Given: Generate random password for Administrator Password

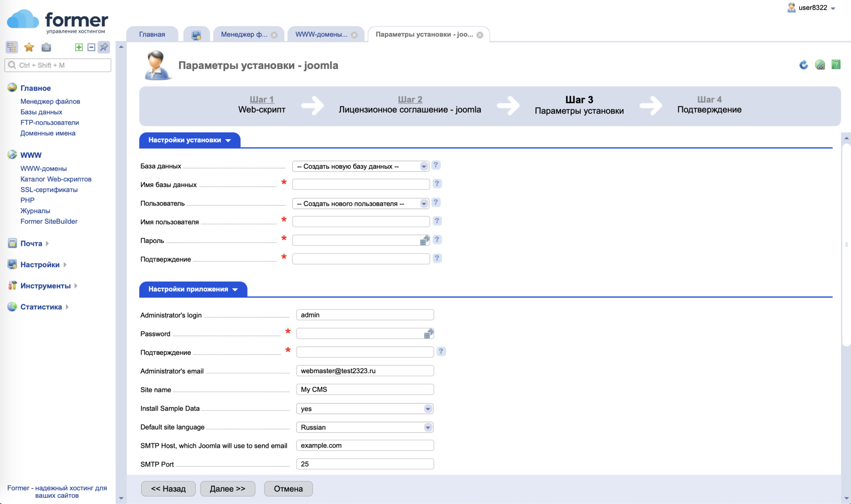Looking at the screenshot, I should [x=429, y=334].
